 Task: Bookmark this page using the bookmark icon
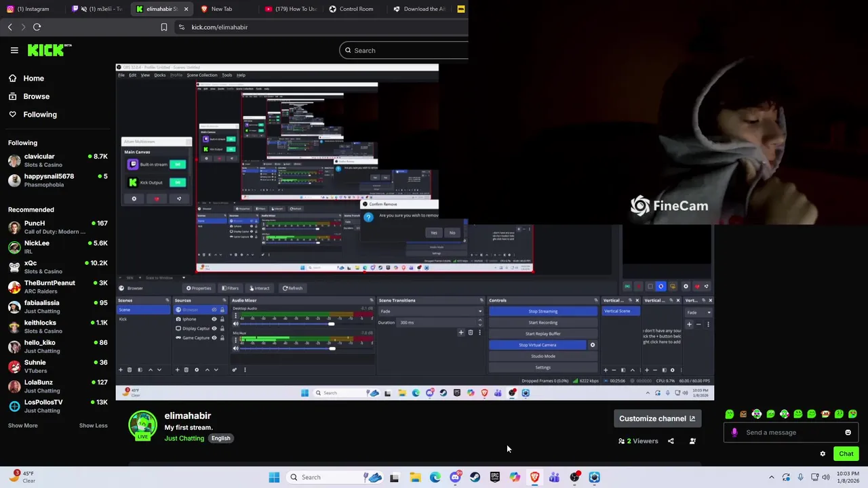click(164, 27)
